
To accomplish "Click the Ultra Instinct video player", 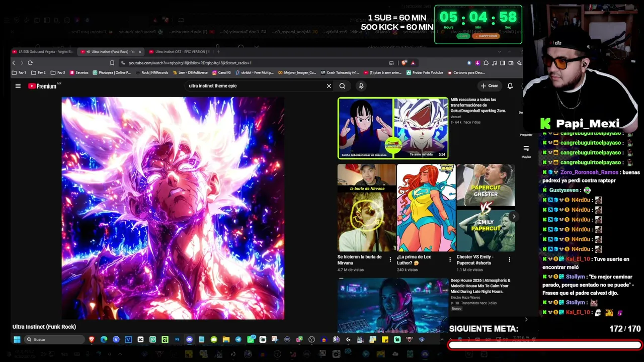I will click(173, 208).
